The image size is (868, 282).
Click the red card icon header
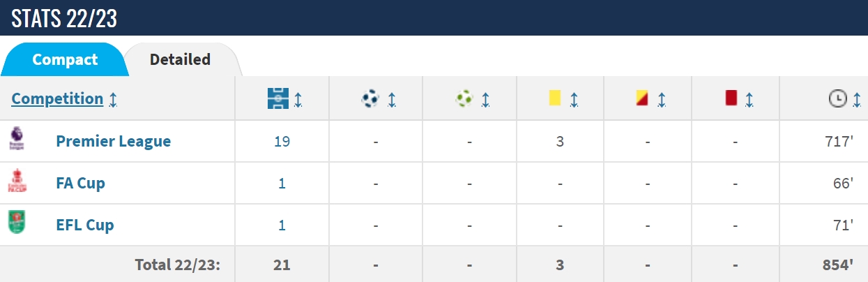731,98
